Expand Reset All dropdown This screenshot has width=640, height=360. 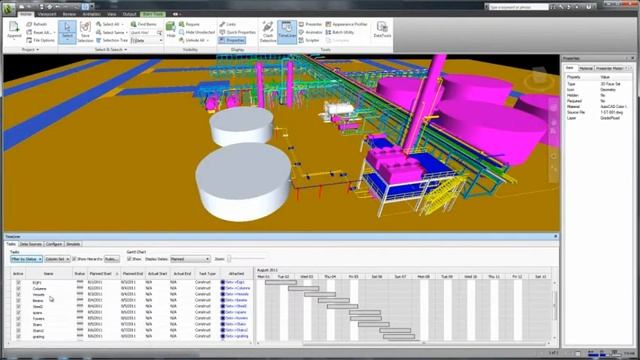[54, 32]
